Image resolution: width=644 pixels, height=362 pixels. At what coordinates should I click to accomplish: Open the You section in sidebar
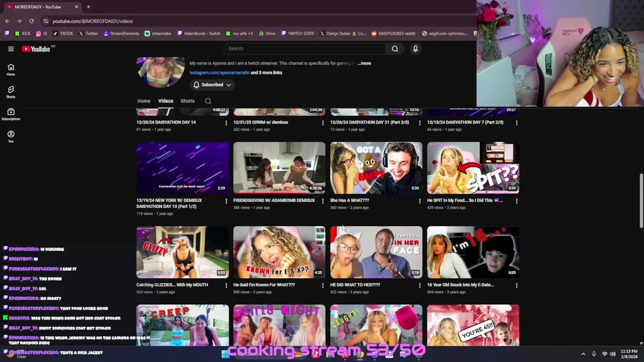pyautogui.click(x=11, y=136)
